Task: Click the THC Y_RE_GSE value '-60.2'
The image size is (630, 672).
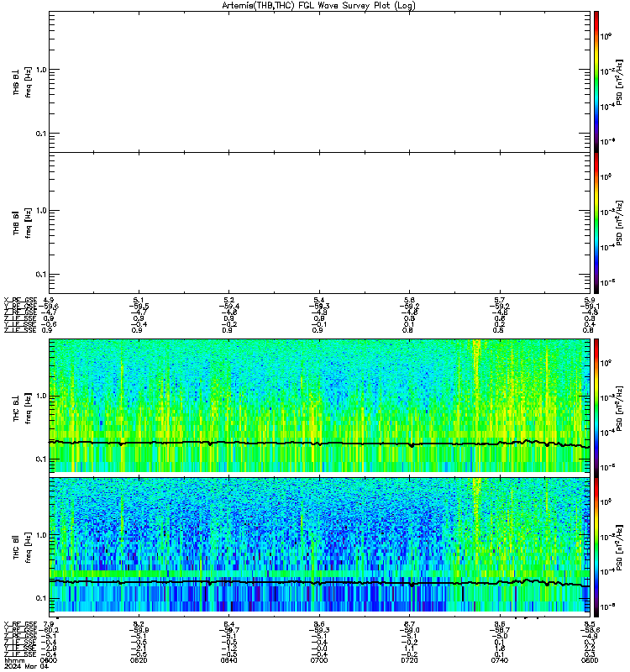Action: click(49, 630)
